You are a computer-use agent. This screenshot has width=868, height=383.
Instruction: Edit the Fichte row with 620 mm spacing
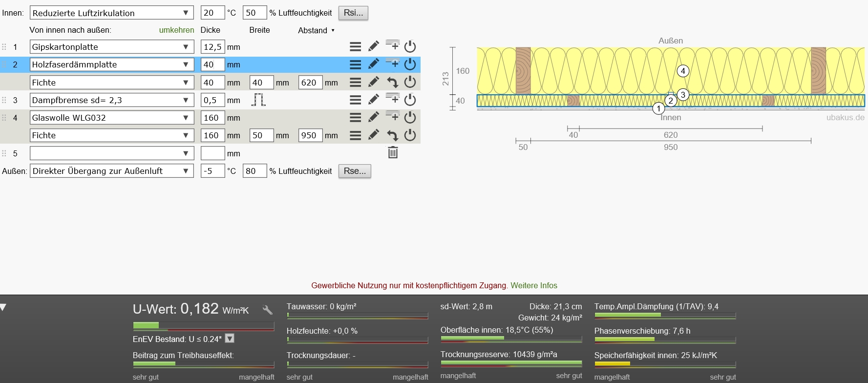pos(374,83)
